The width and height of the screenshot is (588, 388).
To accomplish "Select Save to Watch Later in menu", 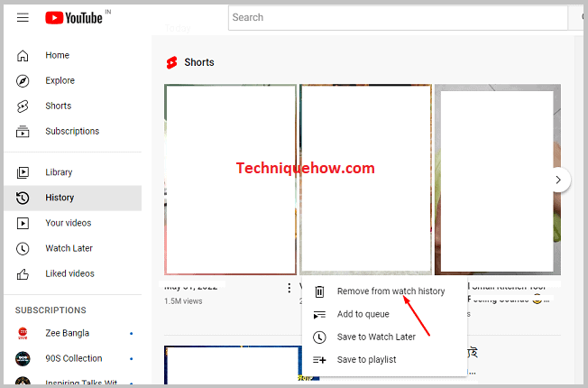I will click(384, 337).
